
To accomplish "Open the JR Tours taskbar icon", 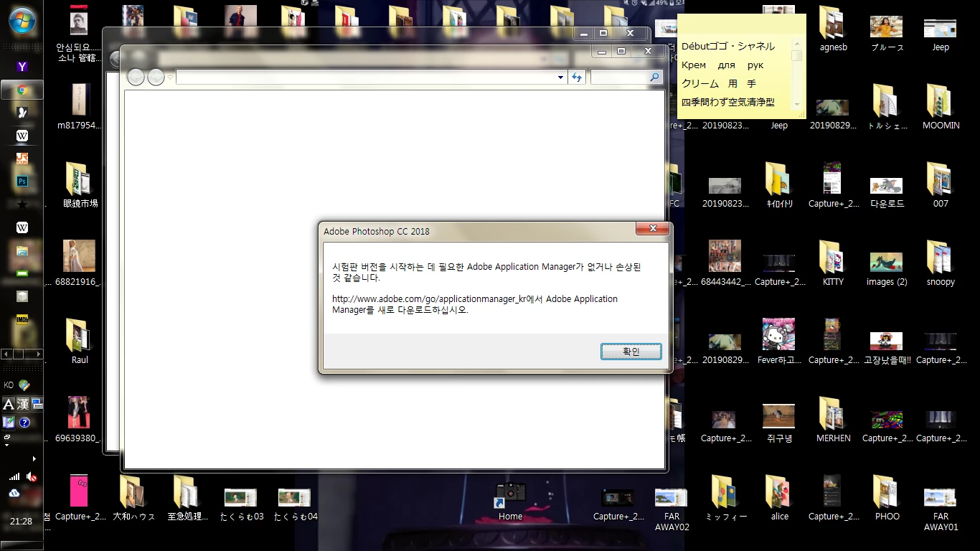I will coord(22,159).
